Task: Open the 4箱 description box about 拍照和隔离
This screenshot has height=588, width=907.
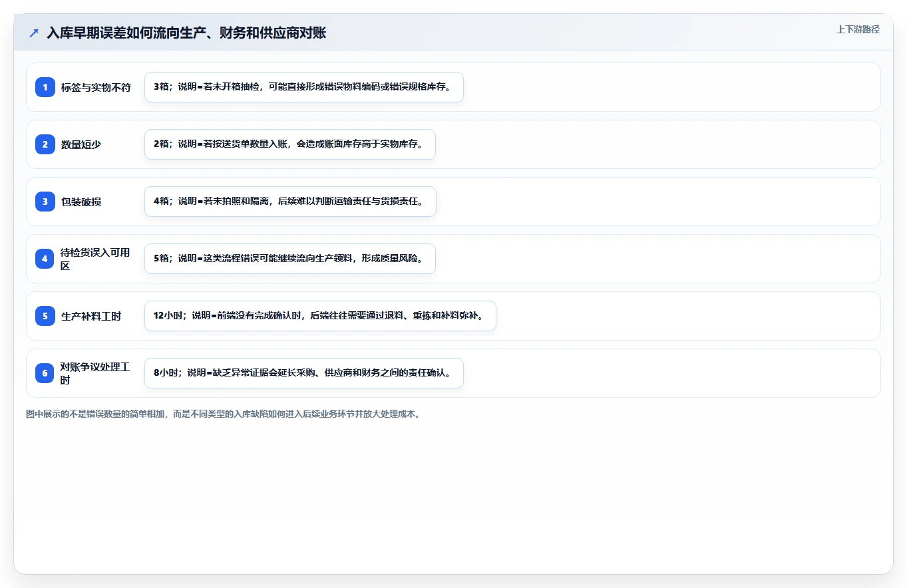Action: tap(290, 202)
